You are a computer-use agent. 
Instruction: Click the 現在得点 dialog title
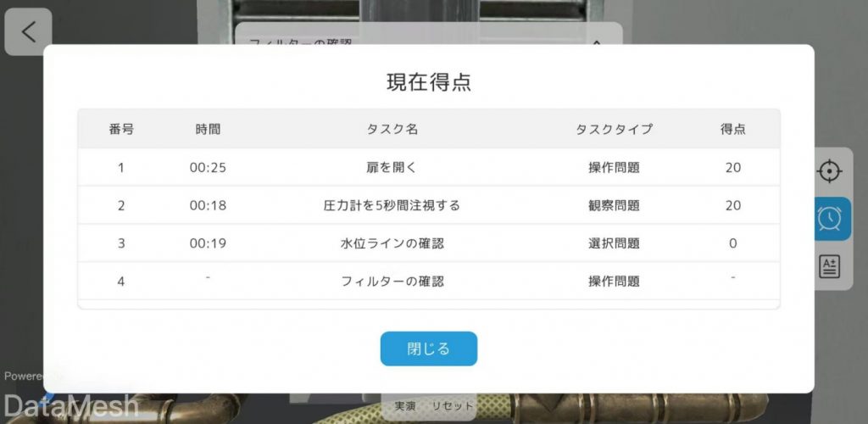(x=429, y=82)
